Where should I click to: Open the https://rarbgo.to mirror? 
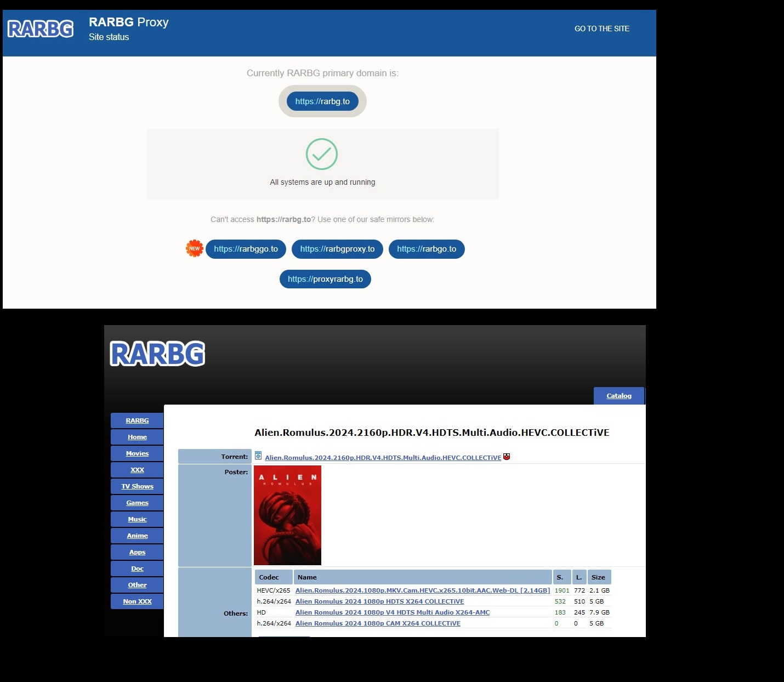pyautogui.click(x=427, y=249)
